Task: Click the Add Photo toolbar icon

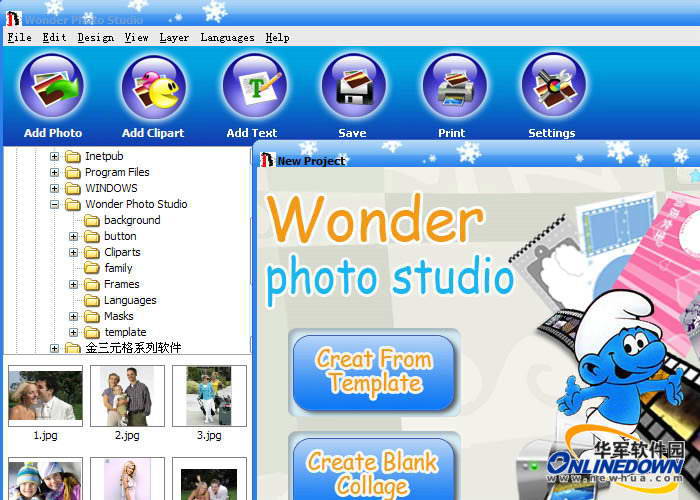Action: [x=52, y=86]
